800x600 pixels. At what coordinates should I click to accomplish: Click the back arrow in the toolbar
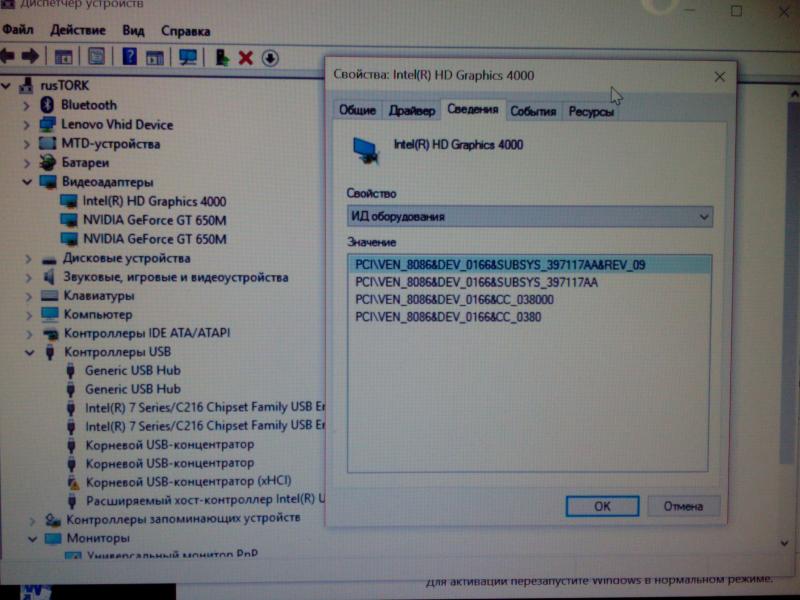click(x=8, y=57)
